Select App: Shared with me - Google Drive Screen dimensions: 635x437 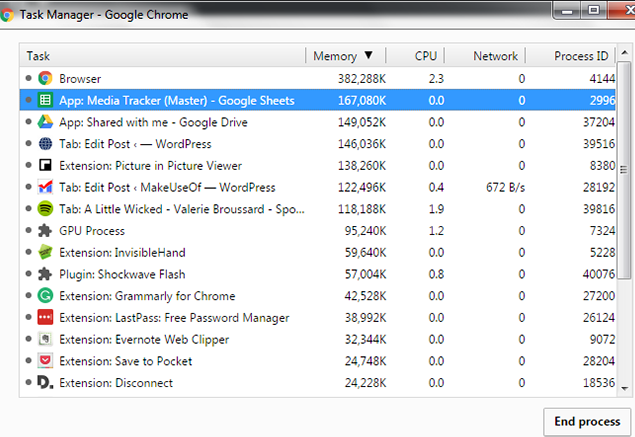pyautogui.click(x=318, y=122)
